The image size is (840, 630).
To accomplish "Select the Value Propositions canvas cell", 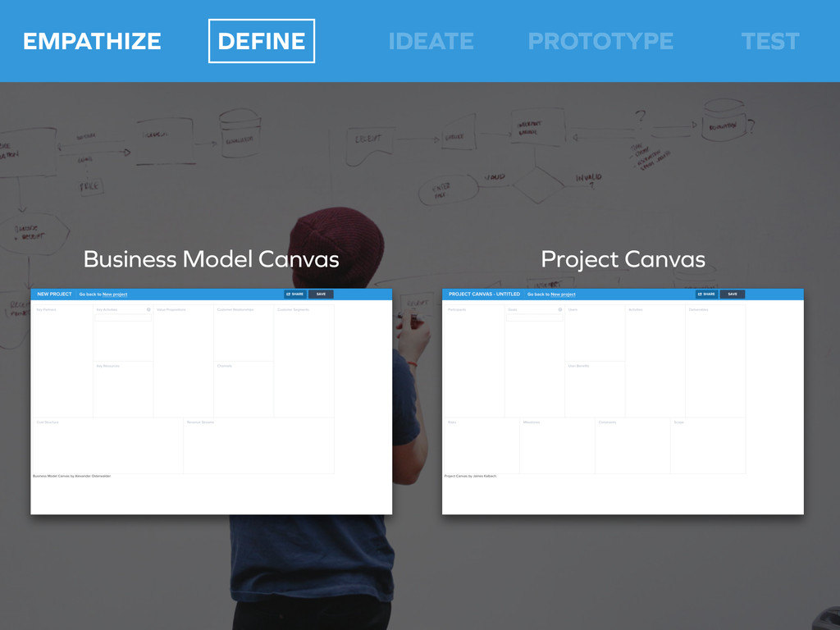I will [x=183, y=361].
